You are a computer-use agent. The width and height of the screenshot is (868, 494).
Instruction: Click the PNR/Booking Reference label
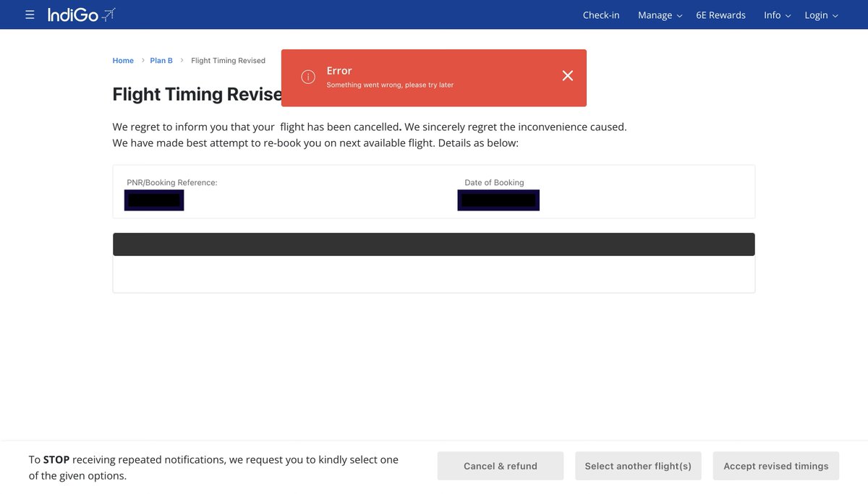(x=172, y=183)
